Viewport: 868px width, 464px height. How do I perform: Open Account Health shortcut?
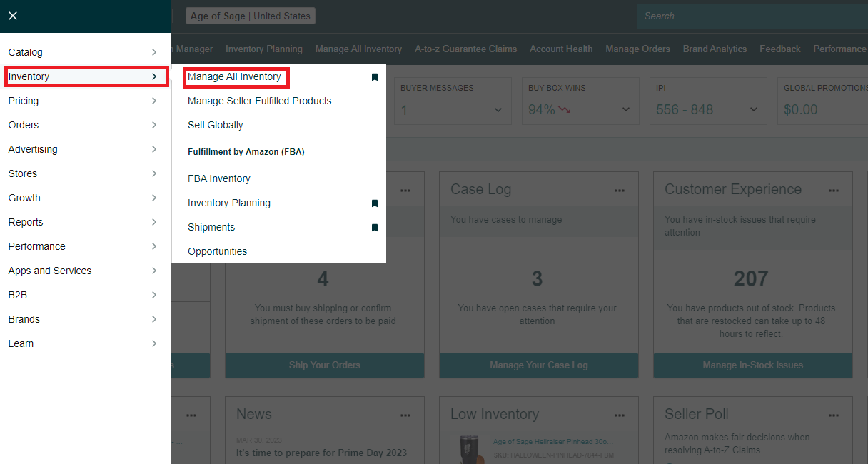click(561, 49)
